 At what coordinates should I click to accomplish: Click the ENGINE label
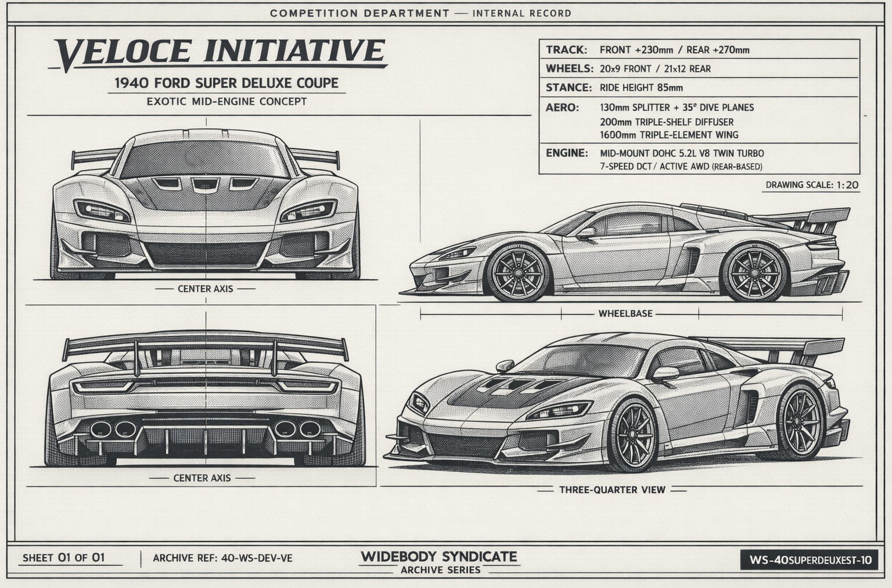[x=567, y=153]
